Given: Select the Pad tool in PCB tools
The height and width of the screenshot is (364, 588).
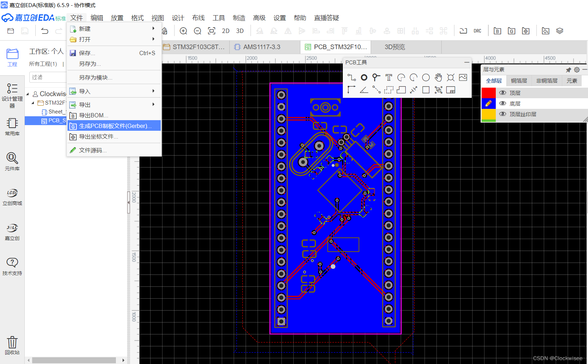Looking at the screenshot, I should (x=364, y=77).
